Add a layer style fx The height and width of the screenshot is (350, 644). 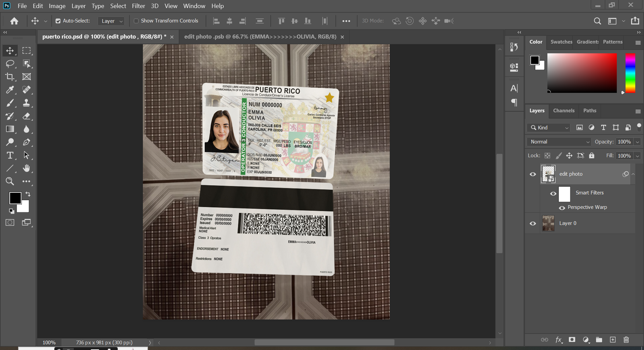coord(559,340)
